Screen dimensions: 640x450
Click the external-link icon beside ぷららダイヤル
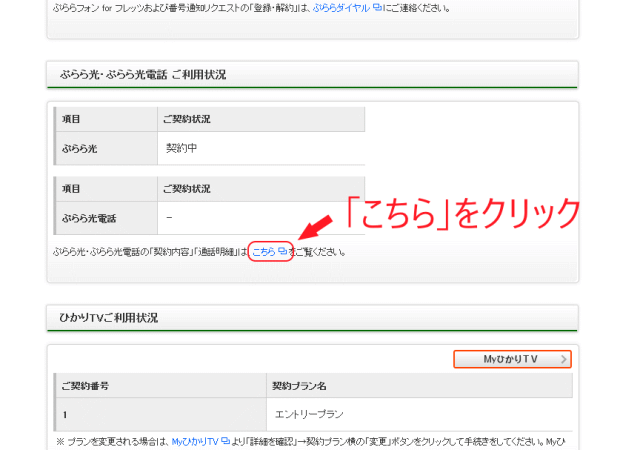(x=377, y=7)
